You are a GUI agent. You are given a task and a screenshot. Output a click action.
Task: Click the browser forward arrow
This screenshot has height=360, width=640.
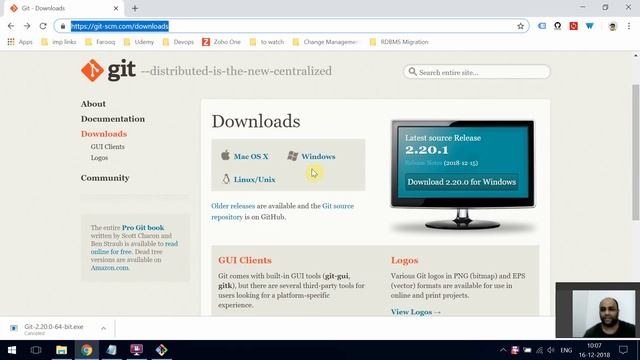coord(27,26)
